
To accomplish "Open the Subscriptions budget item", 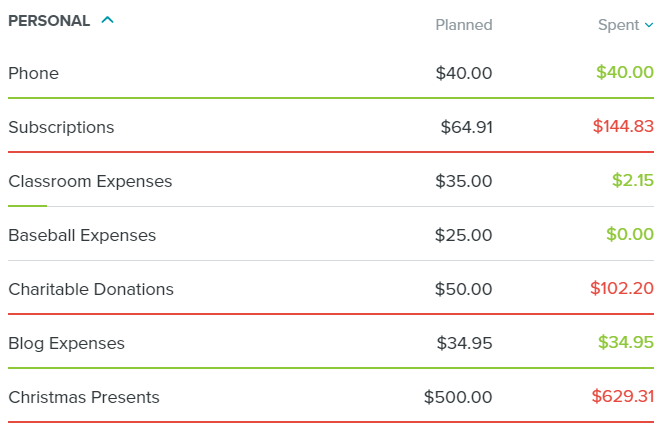I will click(61, 127).
